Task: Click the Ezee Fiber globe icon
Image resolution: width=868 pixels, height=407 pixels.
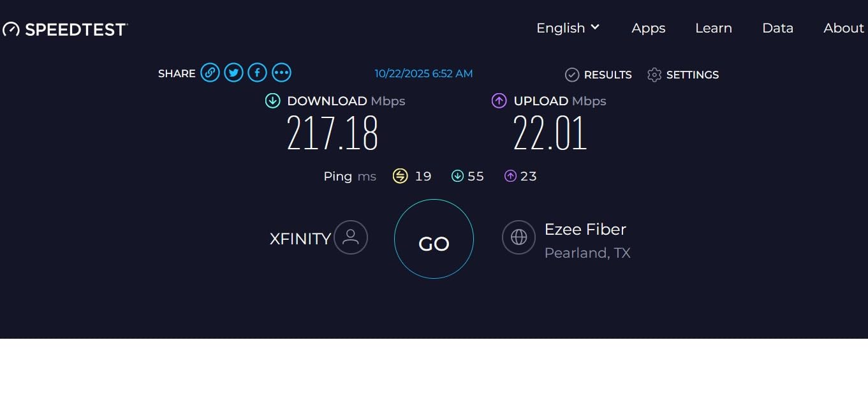Action: coord(519,237)
